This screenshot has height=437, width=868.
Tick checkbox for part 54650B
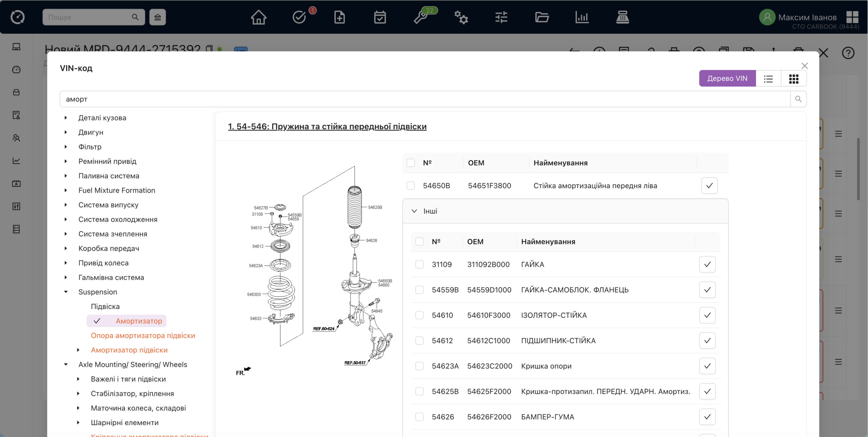(411, 186)
